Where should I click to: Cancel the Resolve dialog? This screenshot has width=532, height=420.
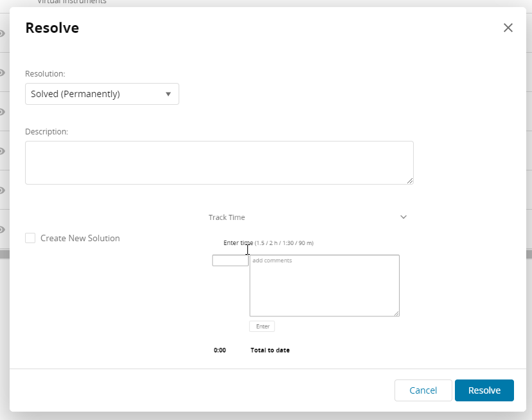tap(423, 390)
